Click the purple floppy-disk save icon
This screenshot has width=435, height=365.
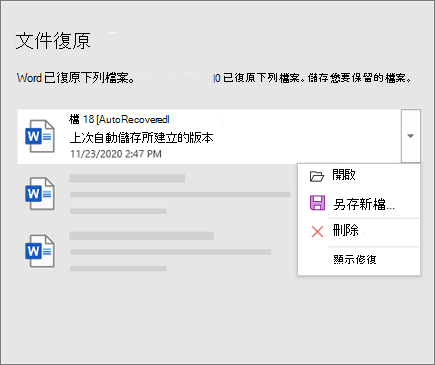317,203
